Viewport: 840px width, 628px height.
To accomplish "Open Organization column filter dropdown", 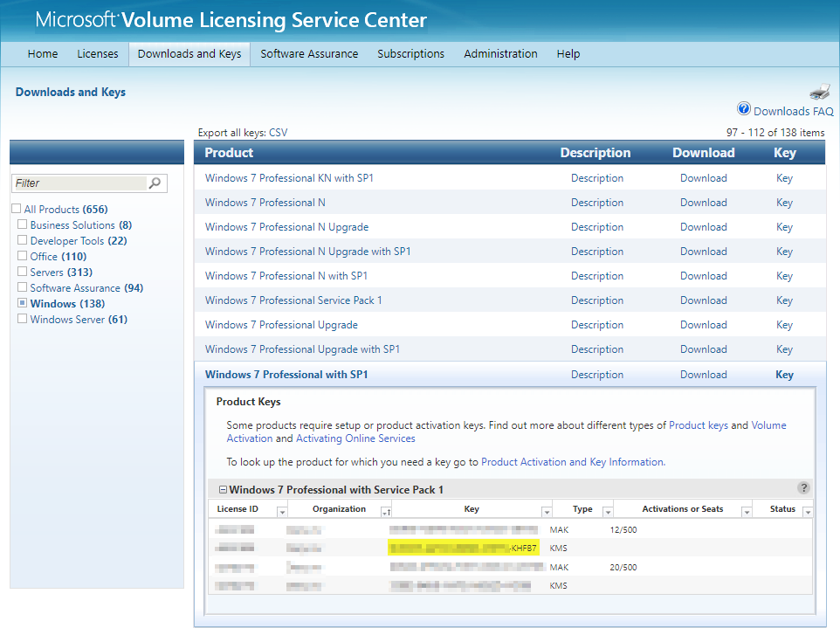I will (386, 512).
